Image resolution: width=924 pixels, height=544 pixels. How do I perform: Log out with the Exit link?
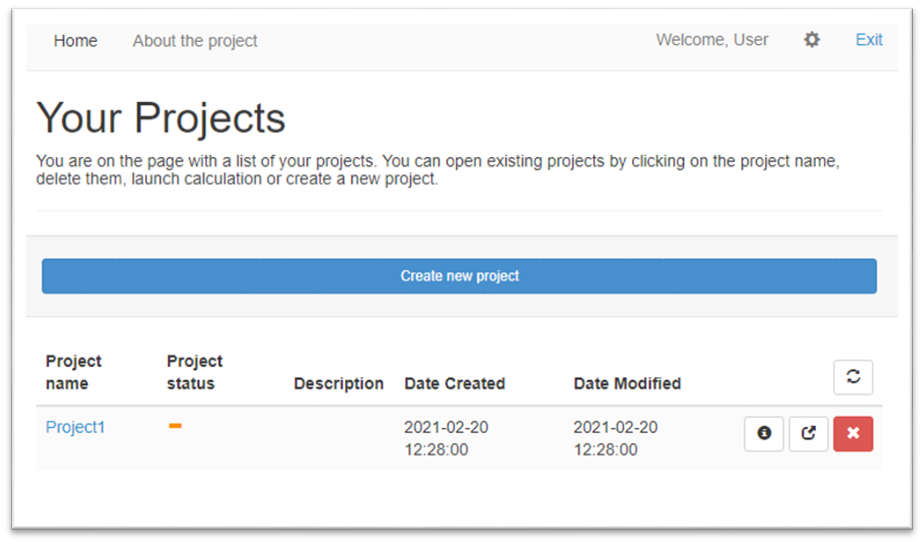point(868,40)
